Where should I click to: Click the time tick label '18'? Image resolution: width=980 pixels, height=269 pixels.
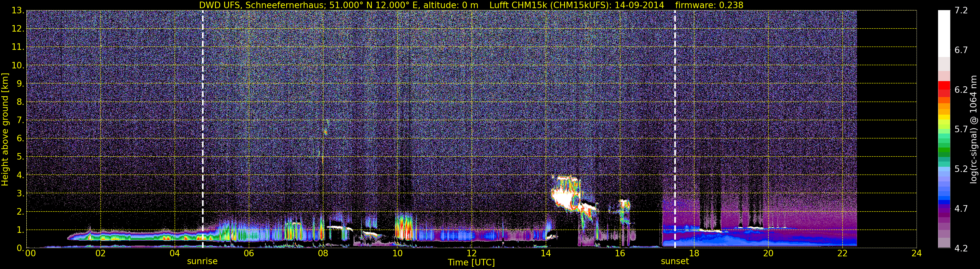[x=694, y=254]
